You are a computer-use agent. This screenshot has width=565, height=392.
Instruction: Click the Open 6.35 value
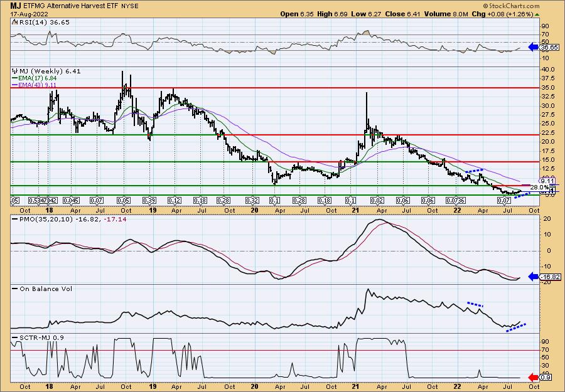point(297,14)
